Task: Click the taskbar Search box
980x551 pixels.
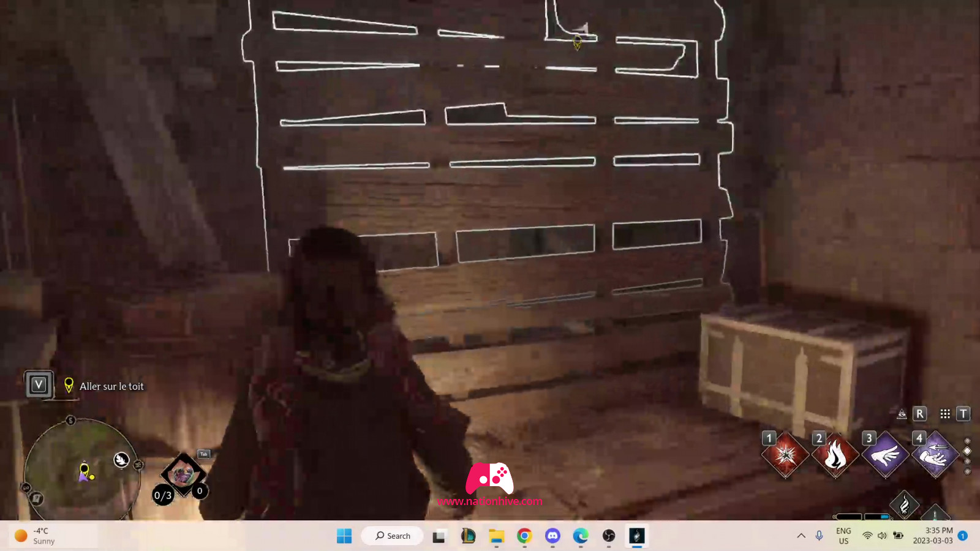Action: pyautogui.click(x=392, y=536)
